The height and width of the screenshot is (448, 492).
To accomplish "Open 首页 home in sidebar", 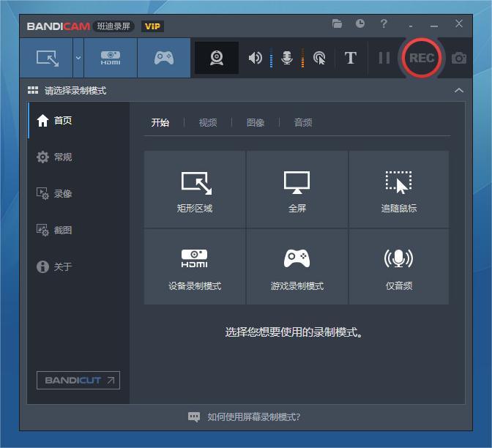I will point(78,121).
